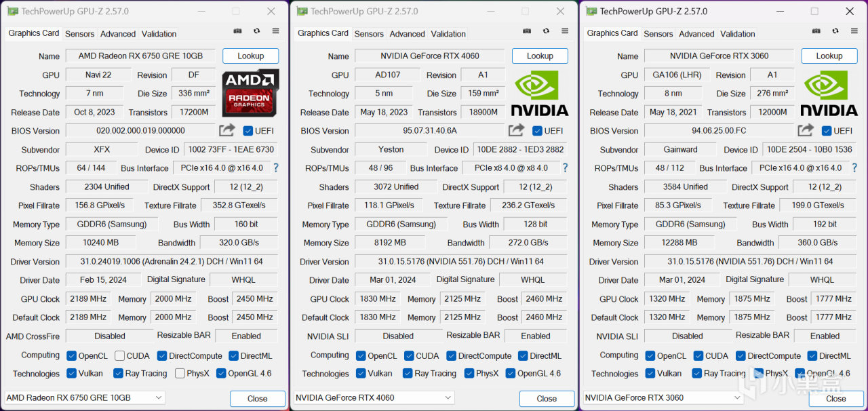Screen dimensions: 868x411
Task: Open hamburger menu in RTX 4060 window
Action: 565,31
